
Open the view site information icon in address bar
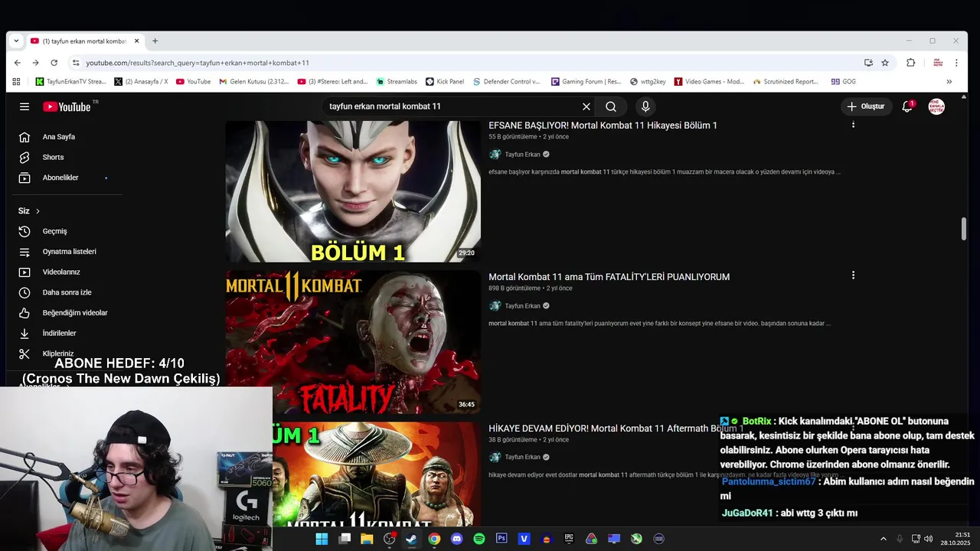pyautogui.click(x=75, y=63)
